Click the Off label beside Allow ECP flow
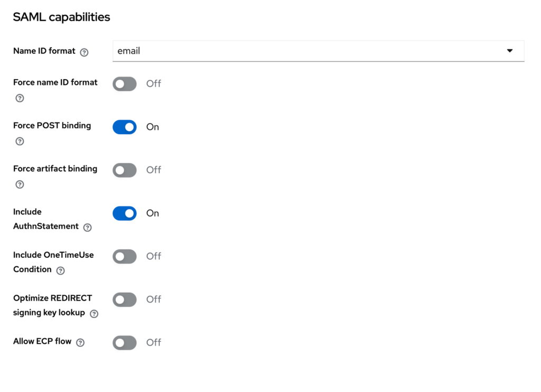The height and width of the screenshot is (392, 541). [x=154, y=342]
